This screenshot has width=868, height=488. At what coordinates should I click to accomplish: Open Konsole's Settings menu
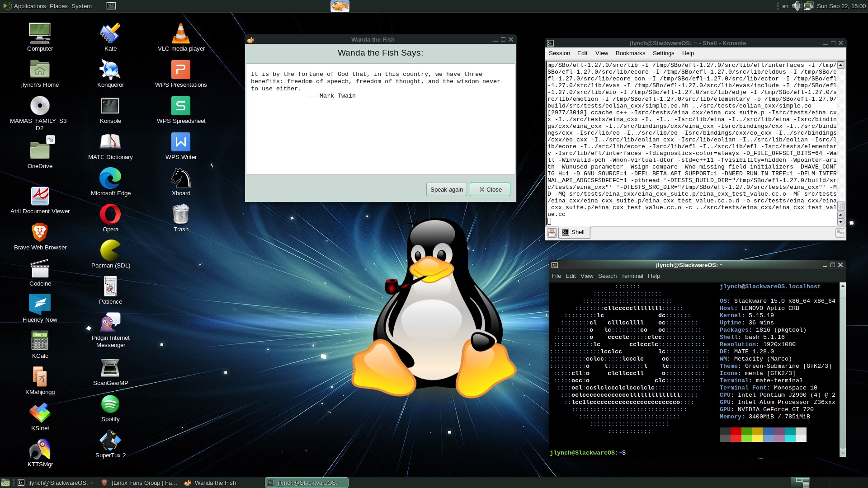click(x=663, y=53)
